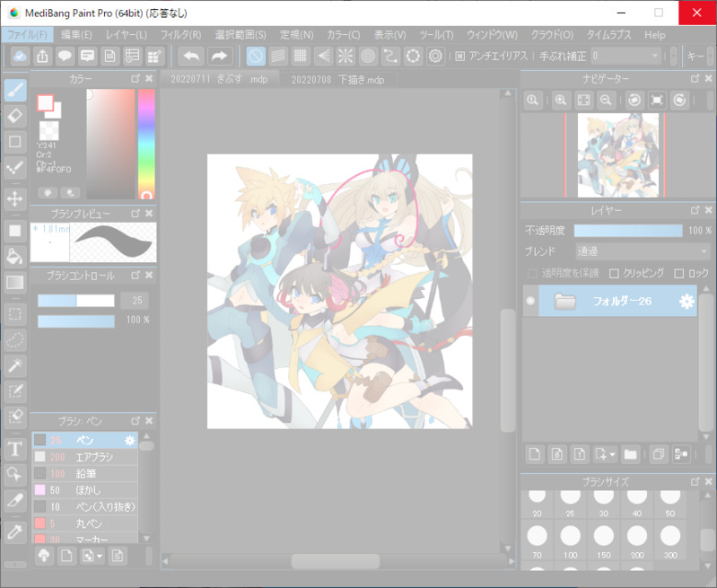Add a new layer in Layer panel
This screenshot has width=717, height=588.
click(534, 454)
